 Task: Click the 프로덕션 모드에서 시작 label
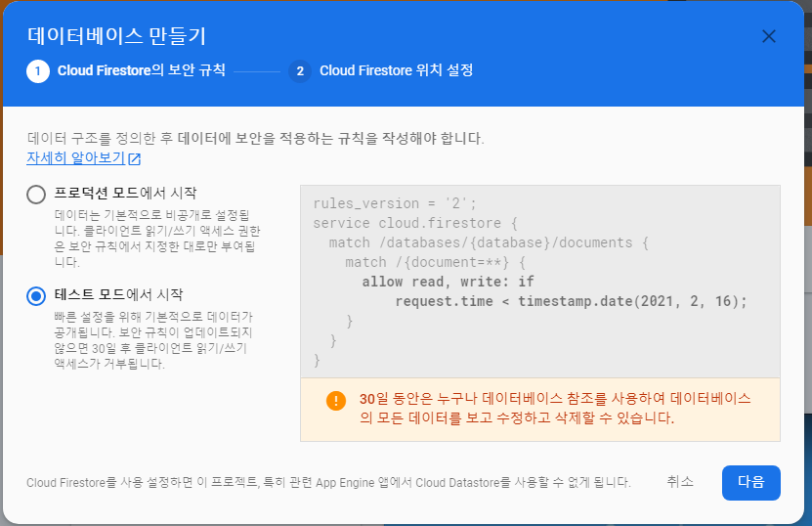125,194
